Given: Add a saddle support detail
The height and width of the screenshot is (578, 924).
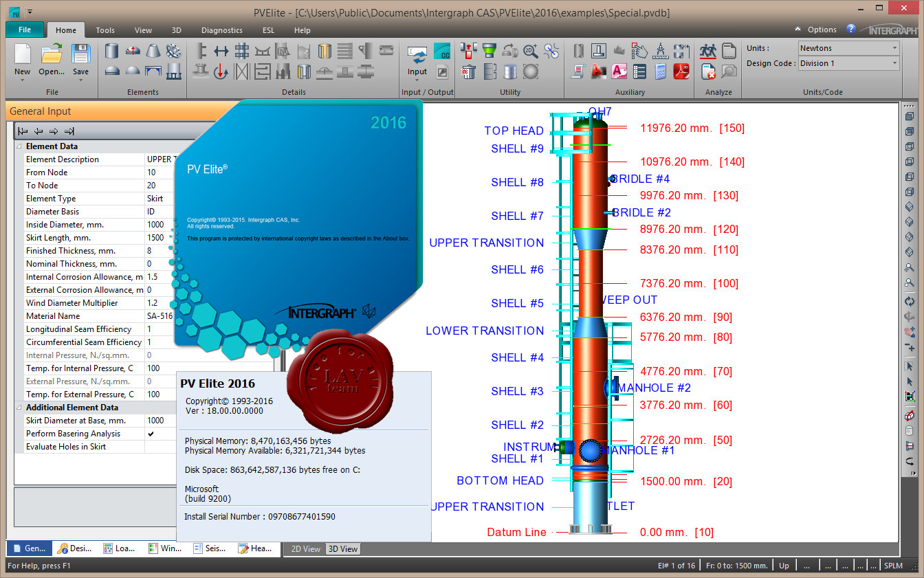Looking at the screenshot, I should point(262,50).
